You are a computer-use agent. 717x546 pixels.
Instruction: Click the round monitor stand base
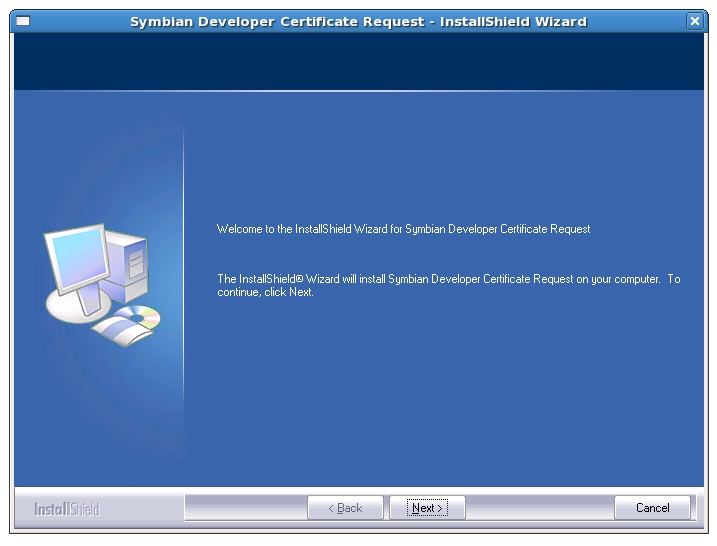(x=68, y=311)
